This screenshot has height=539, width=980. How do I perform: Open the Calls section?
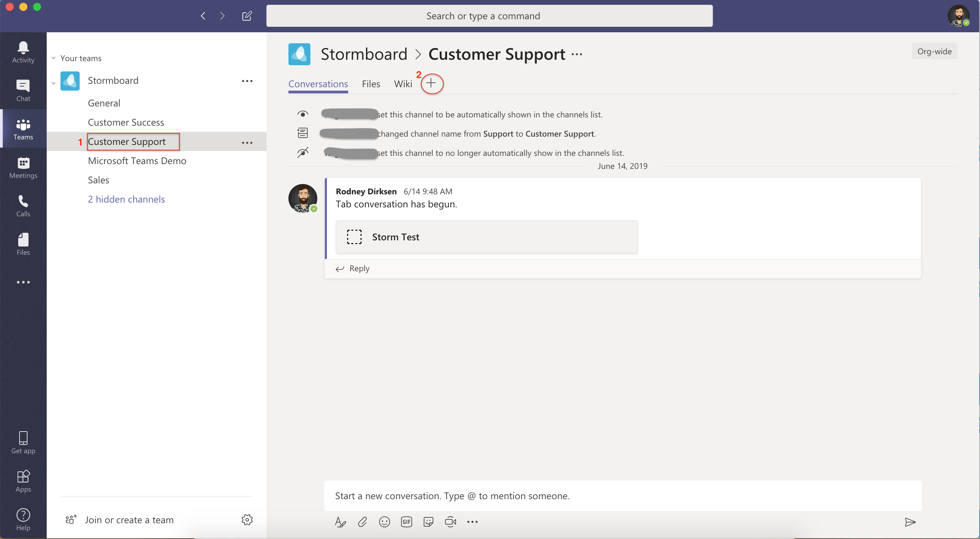coord(23,206)
